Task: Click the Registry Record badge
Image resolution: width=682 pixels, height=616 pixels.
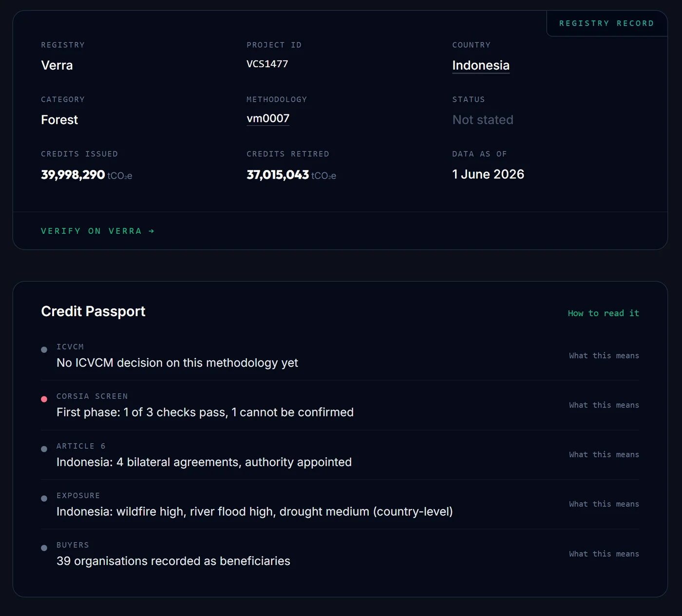Action: pyautogui.click(x=606, y=23)
